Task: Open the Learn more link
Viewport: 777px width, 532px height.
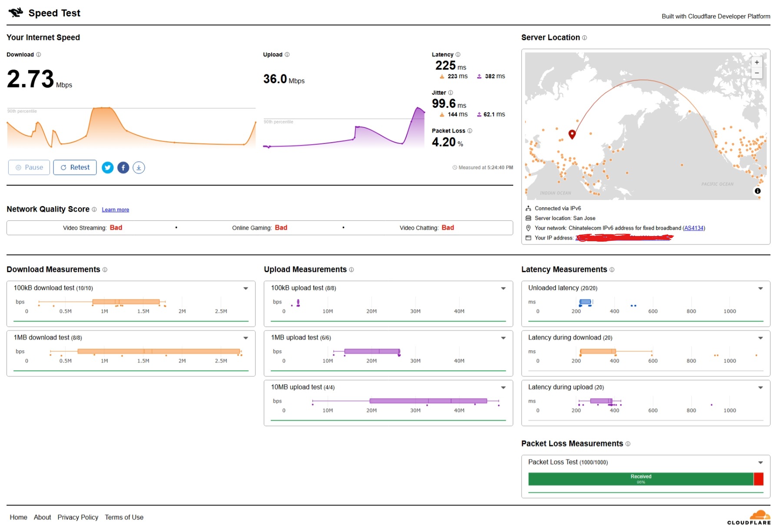Action: click(115, 210)
